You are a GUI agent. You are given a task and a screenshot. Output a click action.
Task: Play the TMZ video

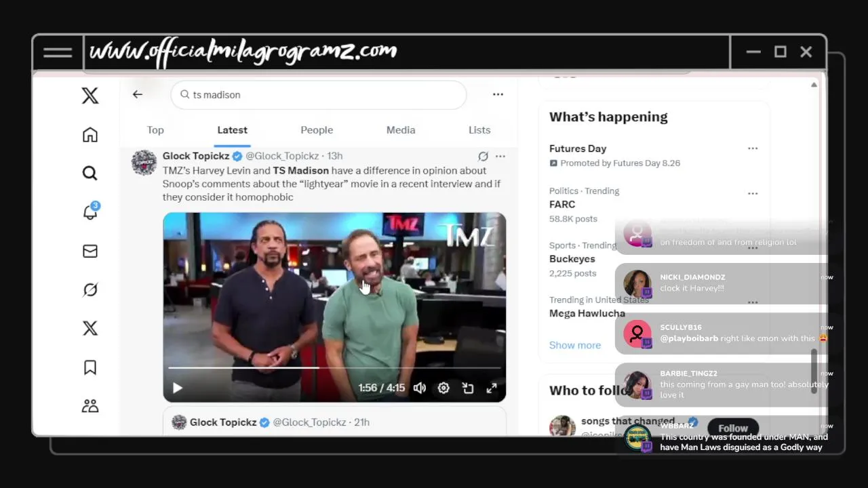(178, 388)
